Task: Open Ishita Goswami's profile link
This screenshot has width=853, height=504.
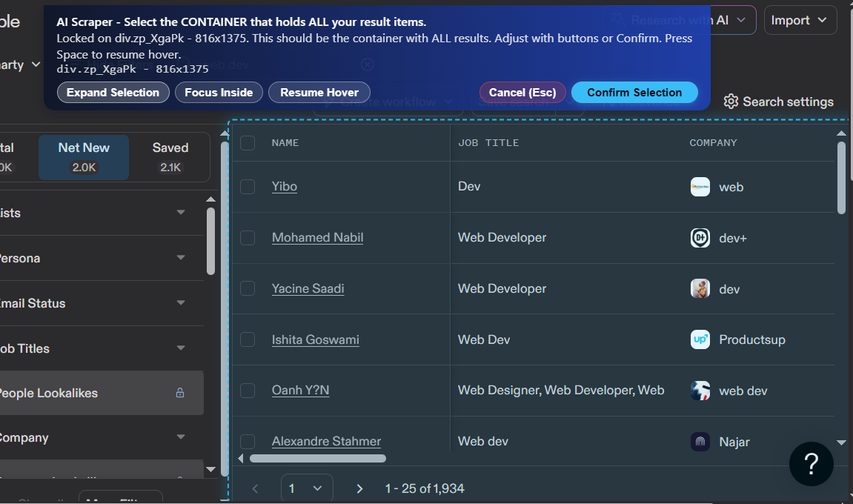Action: click(316, 339)
